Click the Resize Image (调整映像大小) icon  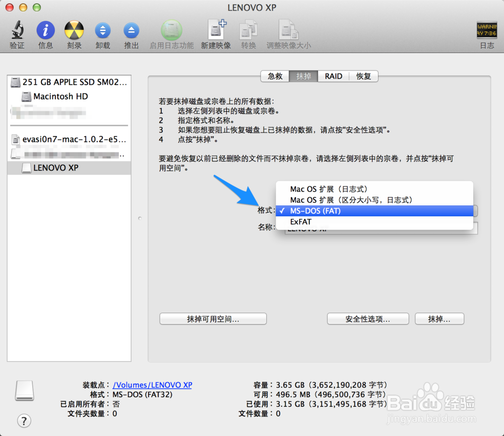(x=288, y=30)
